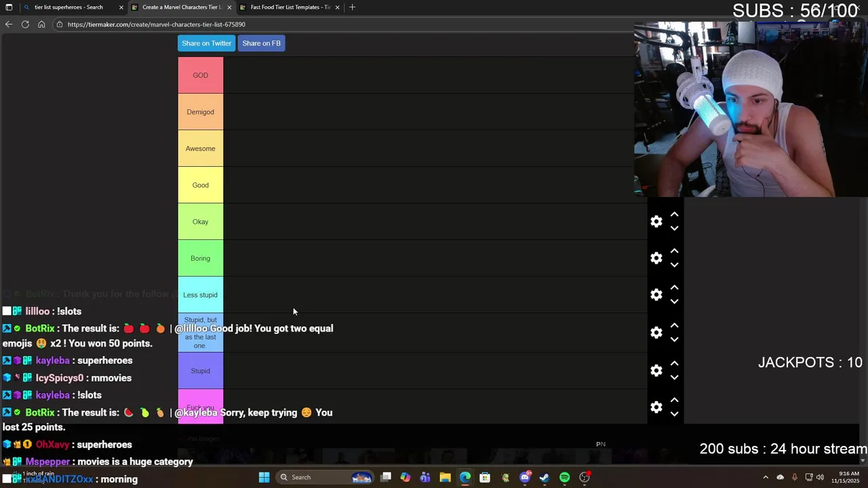Select the Stupid tier label
The image size is (868, 488).
(x=200, y=371)
